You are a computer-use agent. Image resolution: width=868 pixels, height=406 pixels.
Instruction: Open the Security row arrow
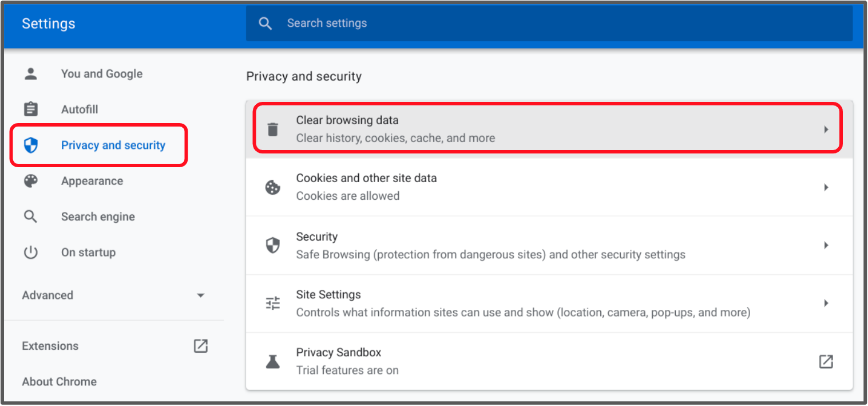pyautogui.click(x=826, y=245)
